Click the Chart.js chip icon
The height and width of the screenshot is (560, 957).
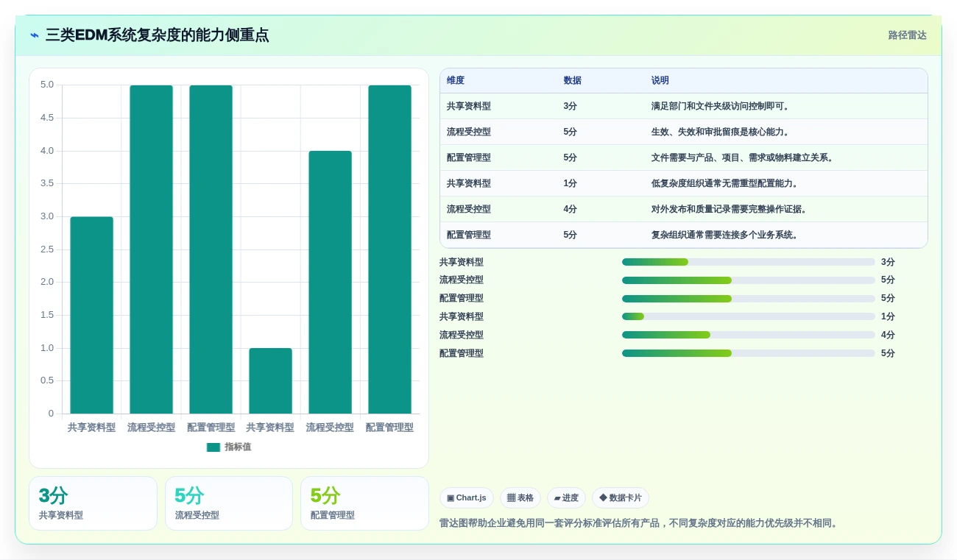point(451,498)
